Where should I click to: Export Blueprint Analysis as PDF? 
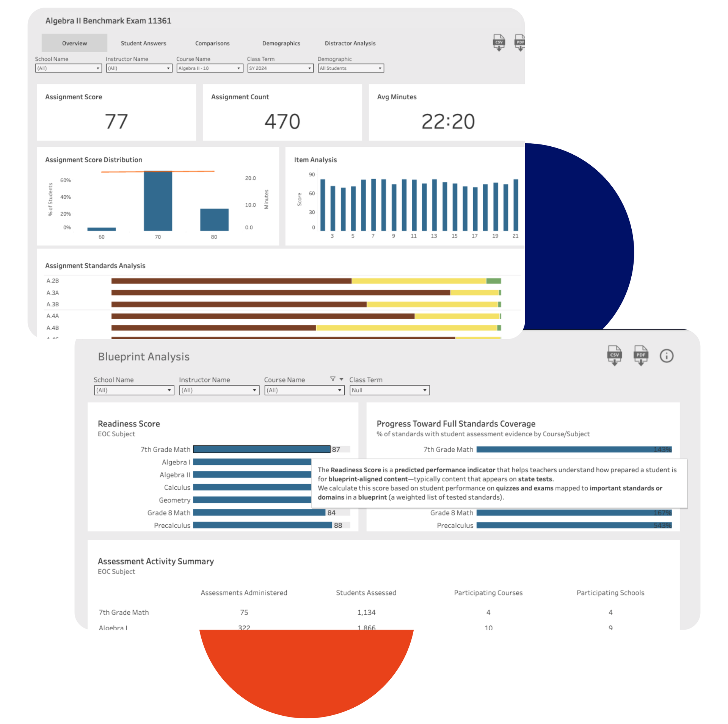click(x=640, y=355)
